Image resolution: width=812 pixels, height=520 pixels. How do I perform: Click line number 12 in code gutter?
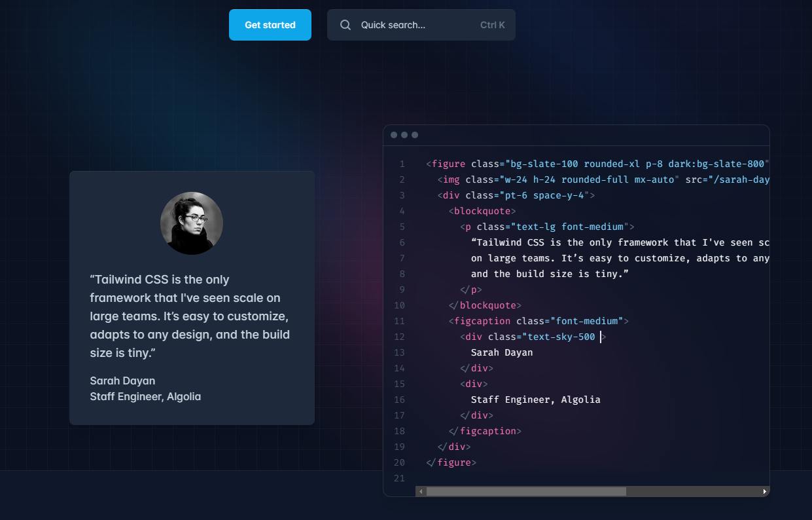point(400,337)
